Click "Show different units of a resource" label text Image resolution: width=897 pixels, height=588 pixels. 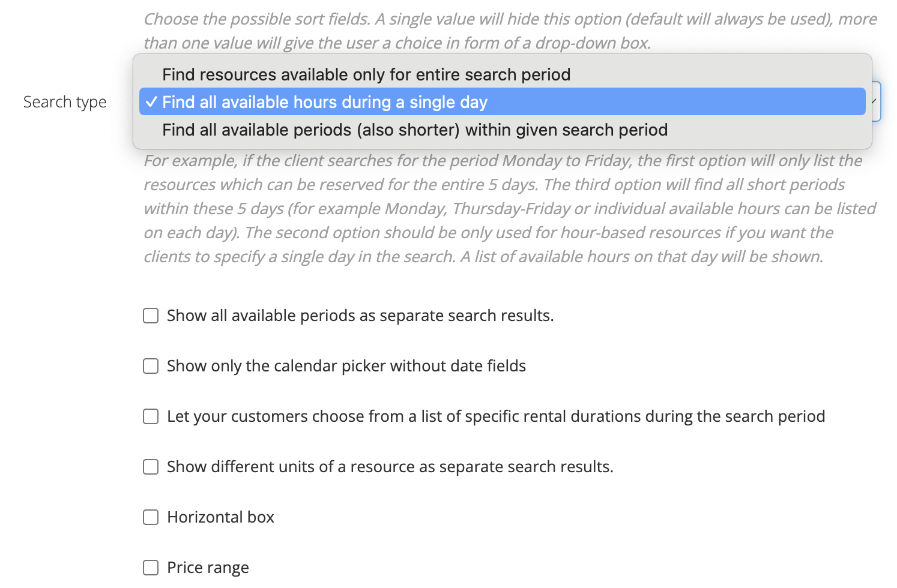click(x=390, y=467)
